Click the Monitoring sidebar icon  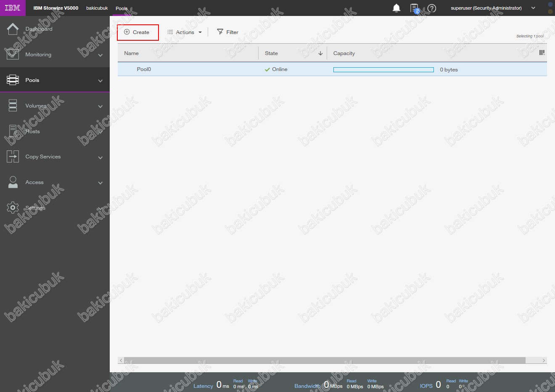[13, 55]
